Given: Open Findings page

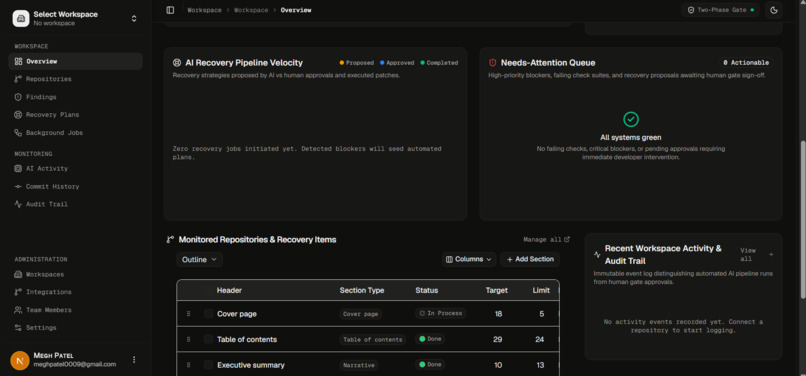Looking at the screenshot, I should [x=76, y=97].
